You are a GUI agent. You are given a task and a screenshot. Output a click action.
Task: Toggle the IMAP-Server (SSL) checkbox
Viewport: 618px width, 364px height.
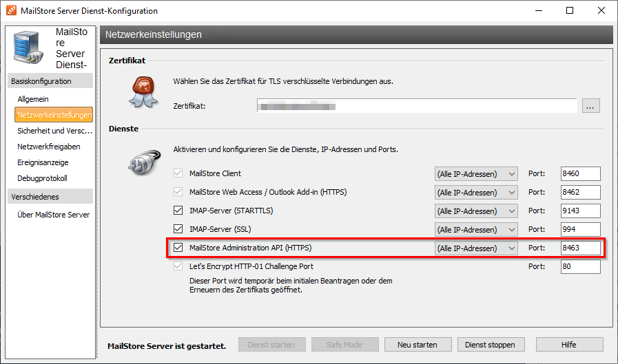178,229
